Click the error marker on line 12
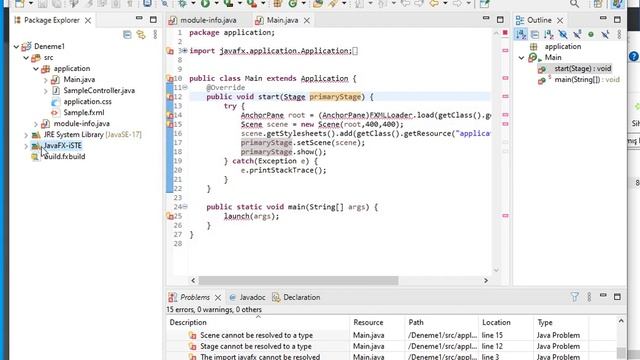 click(x=170, y=97)
